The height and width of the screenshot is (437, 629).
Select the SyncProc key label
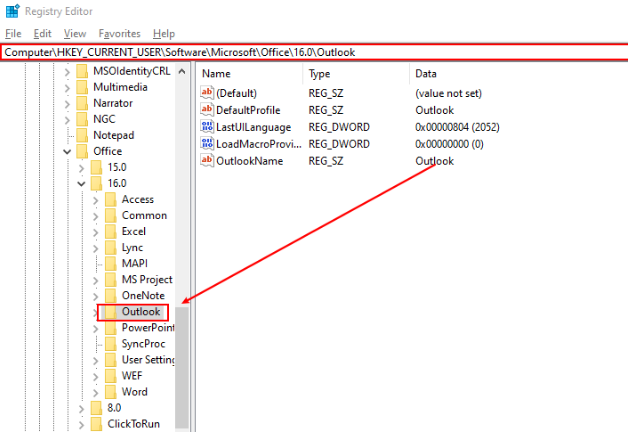click(x=143, y=344)
